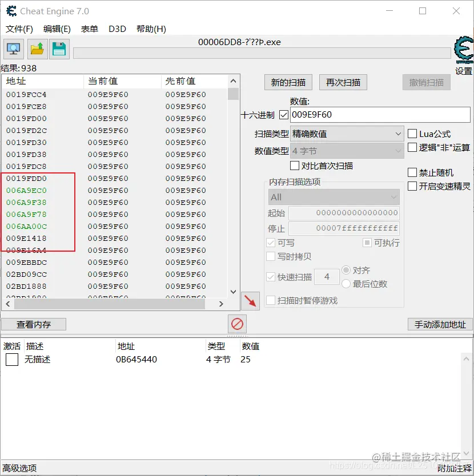This screenshot has width=474, height=476.
Task: Open the 扫描类型 dropdown showing 精确数值
Action: (347, 134)
